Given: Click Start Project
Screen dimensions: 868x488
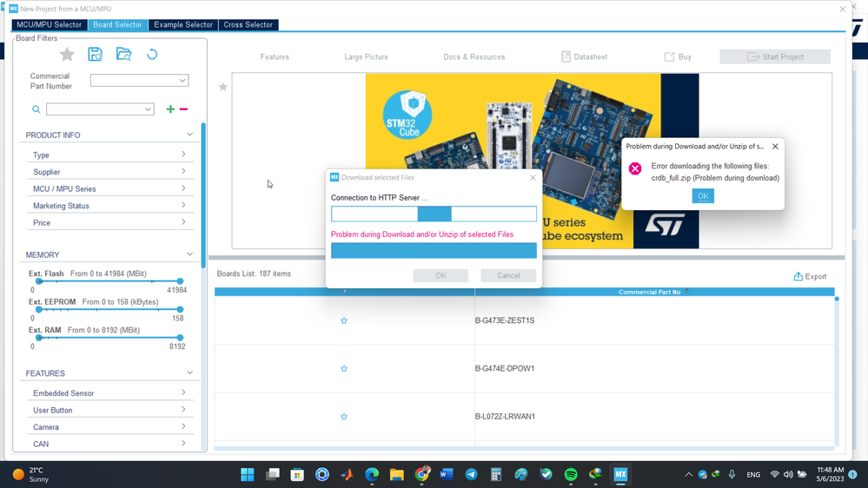Looking at the screenshot, I should coord(775,57).
